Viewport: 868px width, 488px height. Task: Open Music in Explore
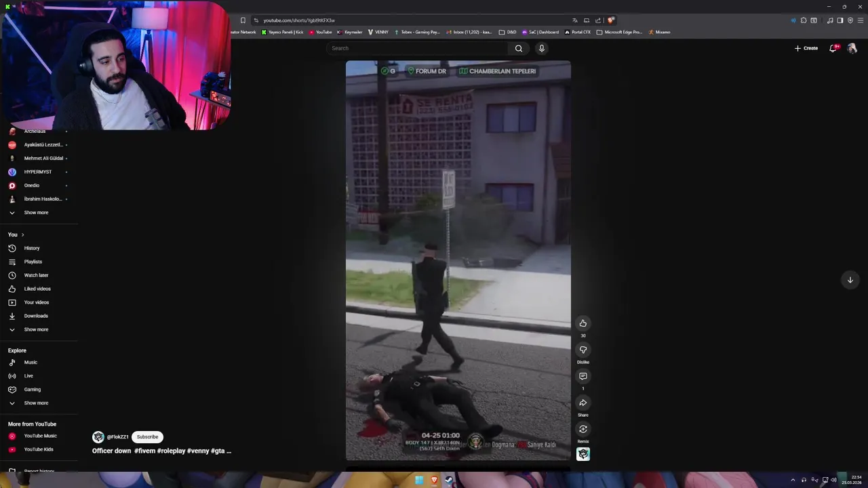click(x=31, y=363)
